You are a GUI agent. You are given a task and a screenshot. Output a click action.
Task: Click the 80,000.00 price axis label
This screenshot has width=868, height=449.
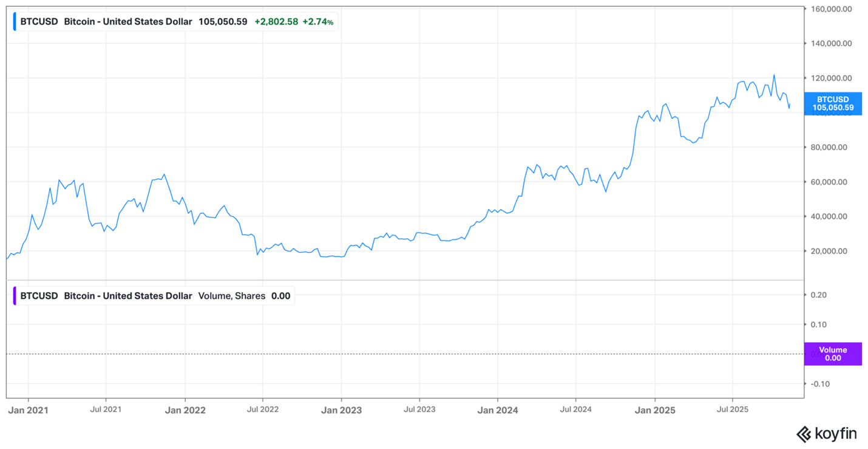828,148
